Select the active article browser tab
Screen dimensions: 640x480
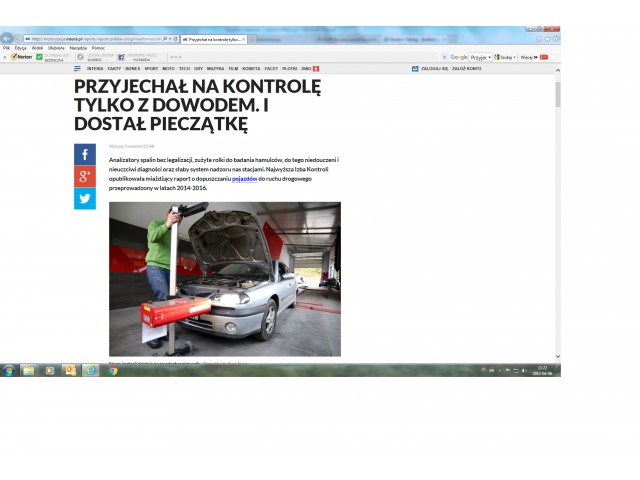213,39
